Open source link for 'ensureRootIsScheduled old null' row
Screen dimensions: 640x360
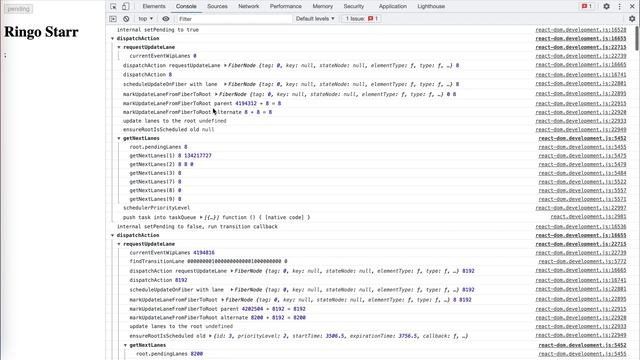(x=580, y=130)
